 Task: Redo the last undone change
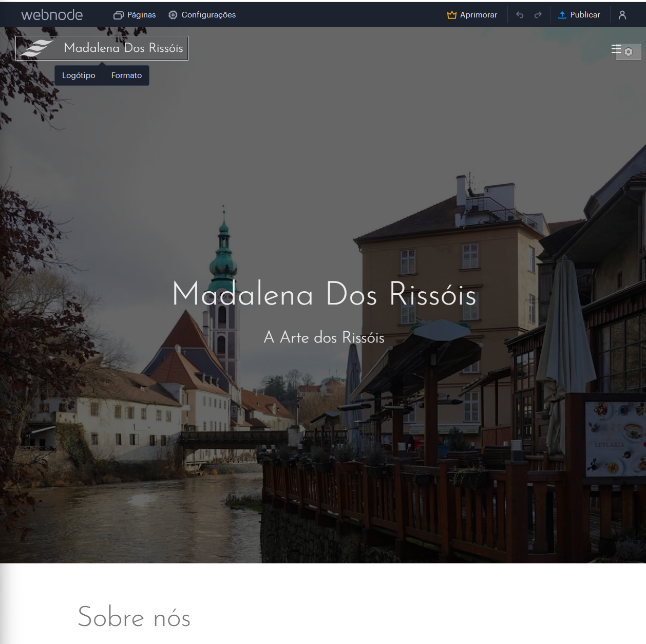[x=538, y=15]
